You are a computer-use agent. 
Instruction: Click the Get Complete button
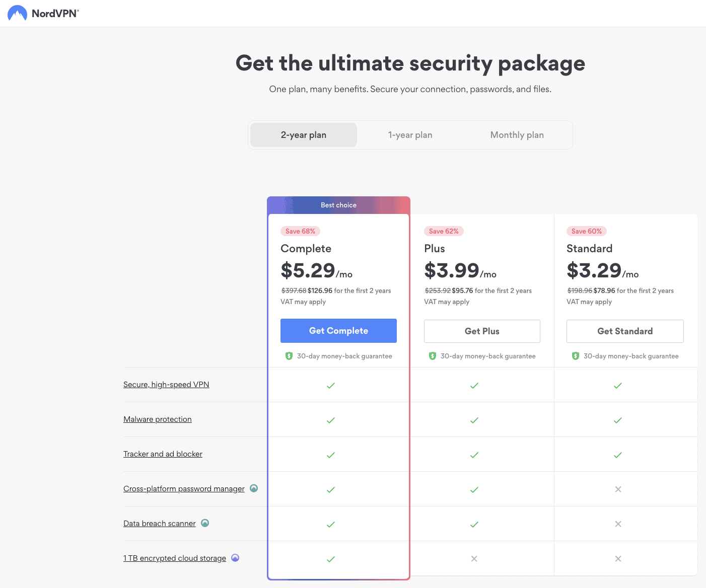pyautogui.click(x=338, y=331)
